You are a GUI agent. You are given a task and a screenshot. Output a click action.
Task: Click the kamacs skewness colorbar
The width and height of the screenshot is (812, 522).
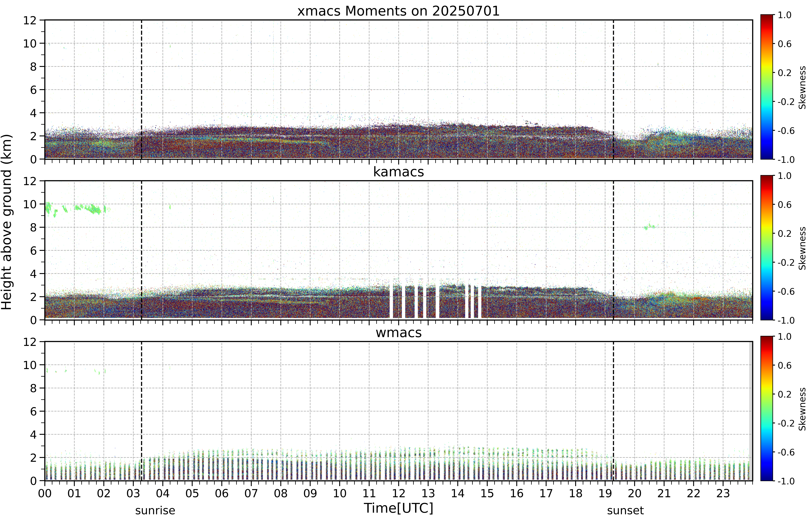click(767, 247)
